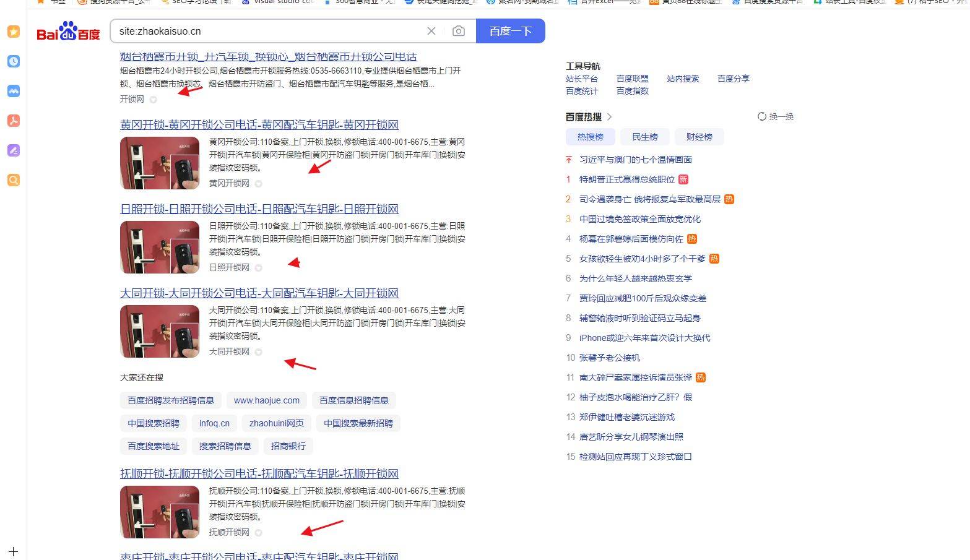Open hot search 唐艺昕分享女儿钢琴演出照
Image resolution: width=970 pixels, height=560 pixels.
[631, 437]
